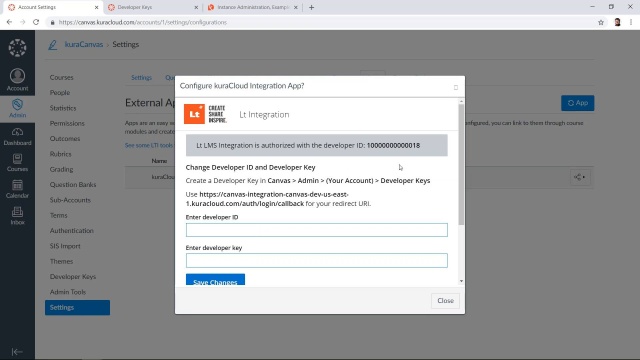
Task: Click the kuraCanvas breadcrumb link
Action: [x=84, y=44]
